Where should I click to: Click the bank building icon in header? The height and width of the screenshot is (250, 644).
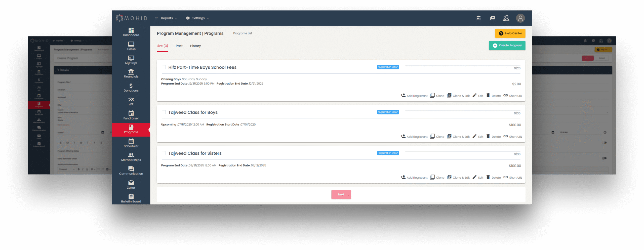[478, 18]
